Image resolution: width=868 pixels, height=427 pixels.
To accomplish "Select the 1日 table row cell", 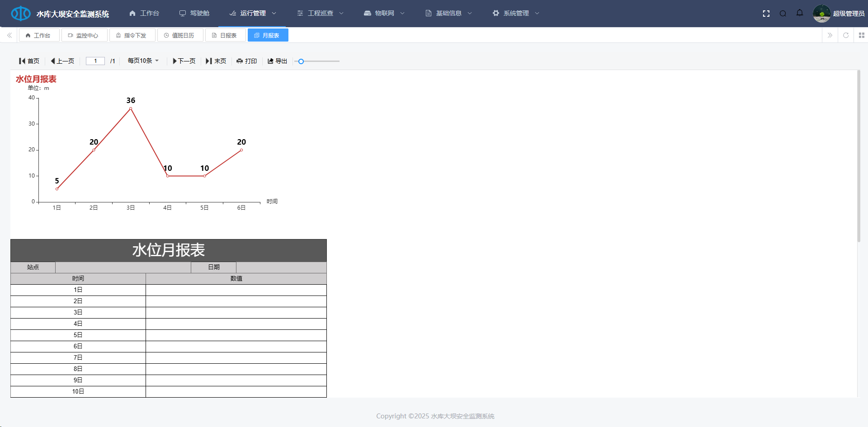I will [x=78, y=290].
